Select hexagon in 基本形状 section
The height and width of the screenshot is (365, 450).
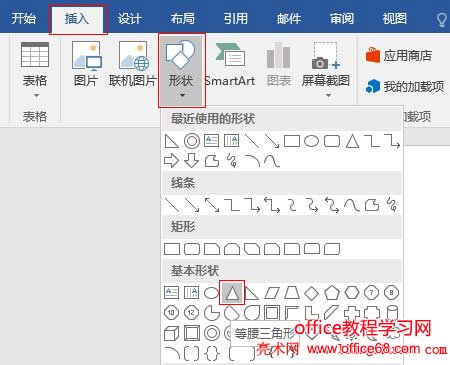coord(352,293)
